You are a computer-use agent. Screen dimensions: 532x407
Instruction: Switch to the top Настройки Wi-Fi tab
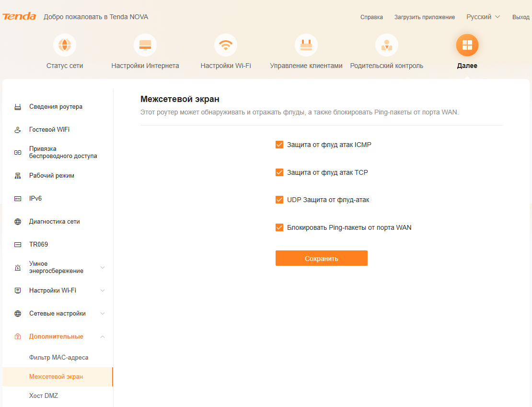tap(226, 66)
